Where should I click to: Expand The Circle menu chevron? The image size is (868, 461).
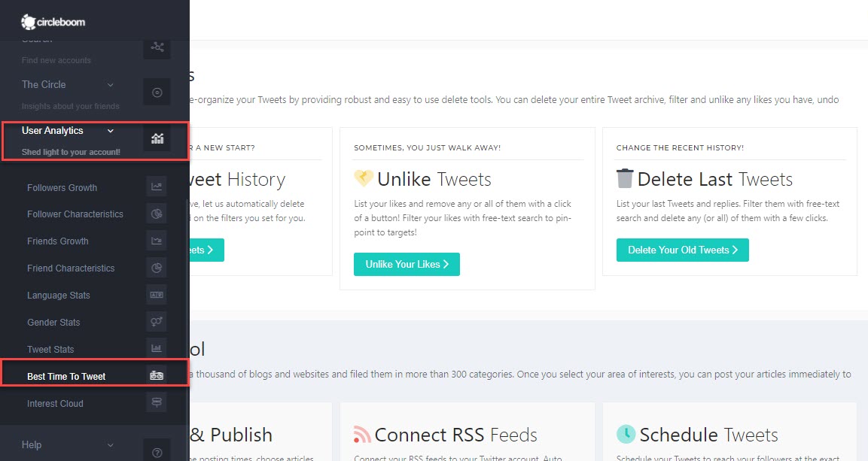(110, 84)
